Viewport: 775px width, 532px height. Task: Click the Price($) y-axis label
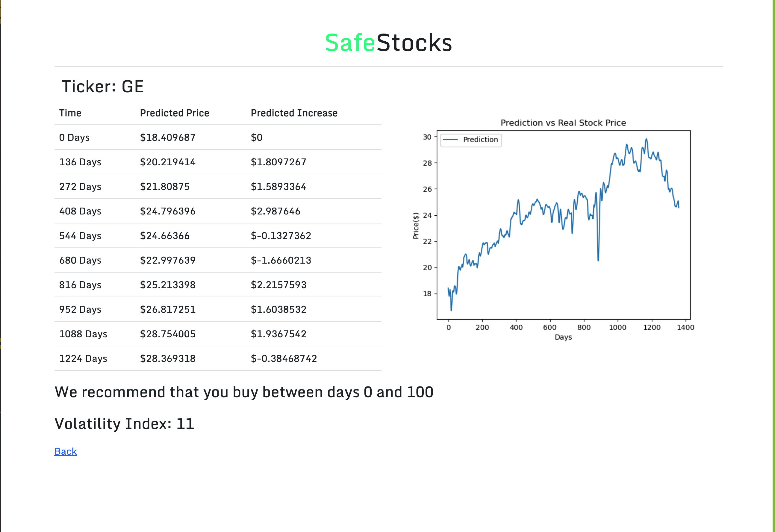[x=416, y=226]
